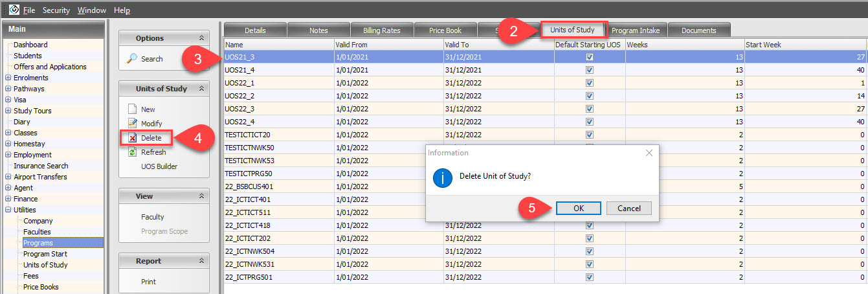Click the Search magnifier icon in Options
This screenshot has width=868, height=294.
pos(131,59)
